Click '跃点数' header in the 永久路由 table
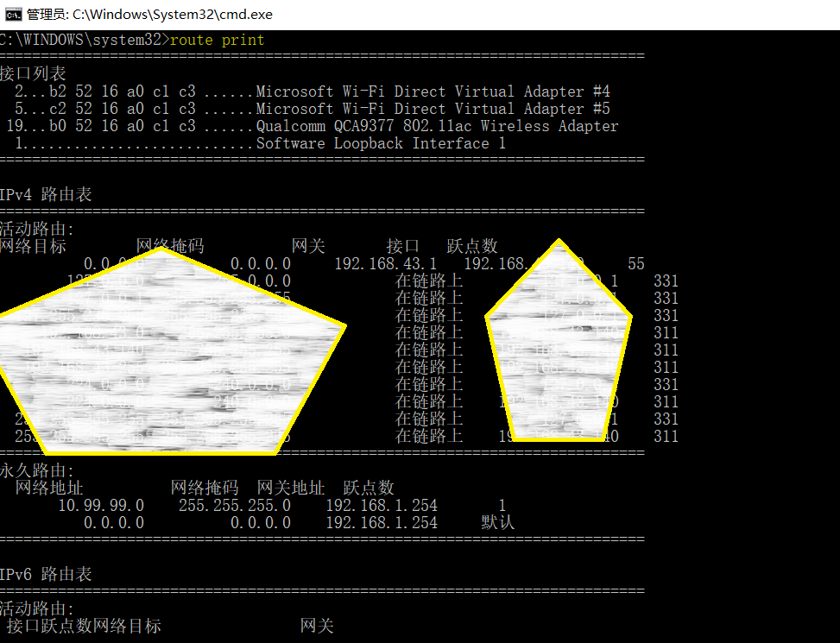This screenshot has height=643, width=840. [x=369, y=488]
